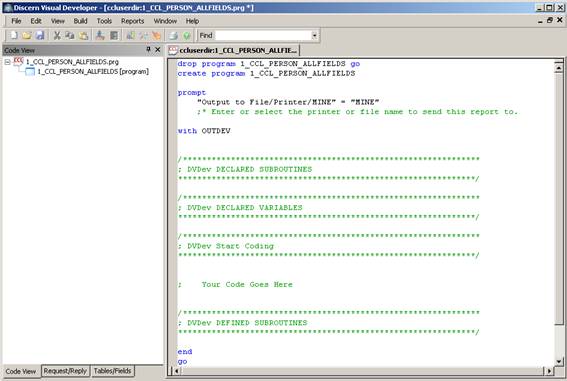Click the 'drop program' code line

269,64
